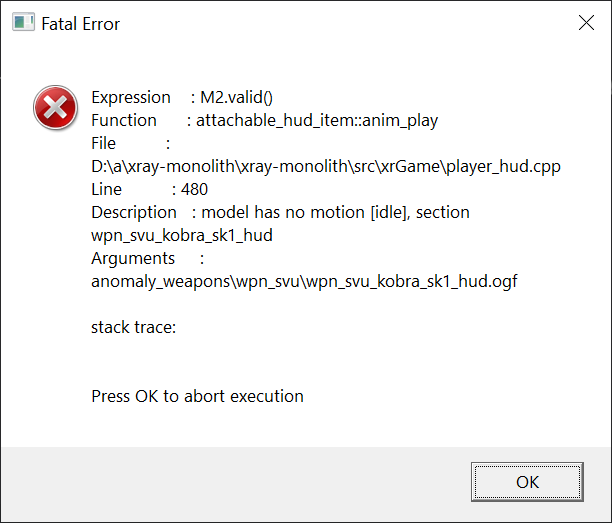Image resolution: width=612 pixels, height=523 pixels.
Task: Click the "Fatal Error" title text
Action: pyautogui.click(x=80, y=23)
